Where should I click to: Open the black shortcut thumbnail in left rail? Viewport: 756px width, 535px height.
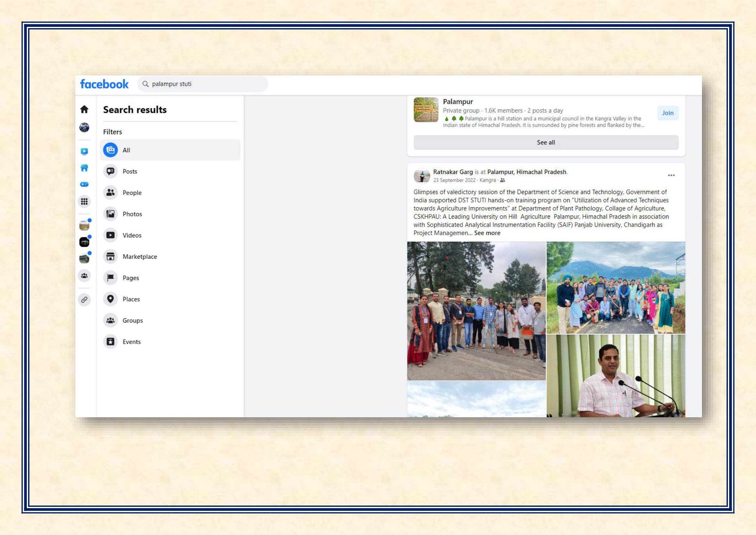84,242
